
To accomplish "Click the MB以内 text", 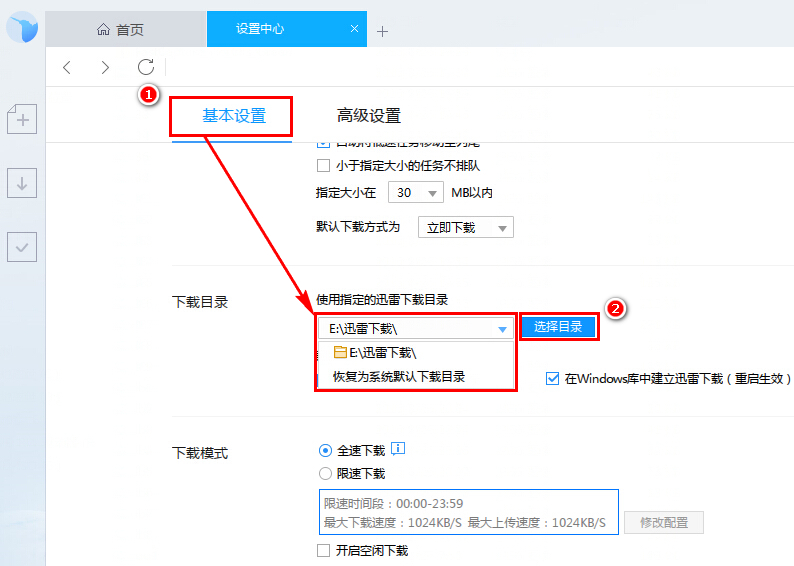I will [x=472, y=192].
